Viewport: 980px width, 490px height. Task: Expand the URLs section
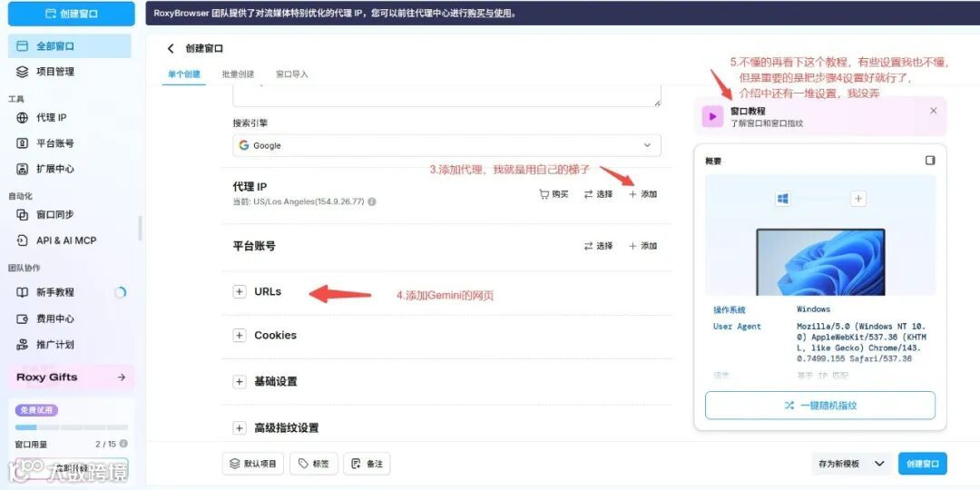click(240, 292)
